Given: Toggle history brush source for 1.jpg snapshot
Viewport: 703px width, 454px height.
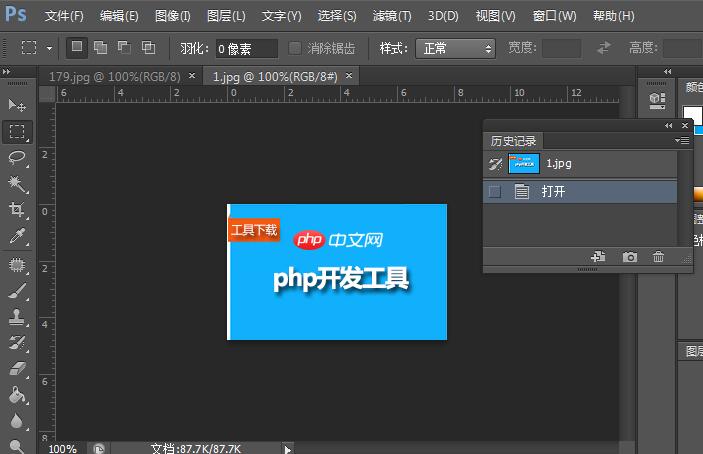Looking at the screenshot, I should (x=495, y=164).
